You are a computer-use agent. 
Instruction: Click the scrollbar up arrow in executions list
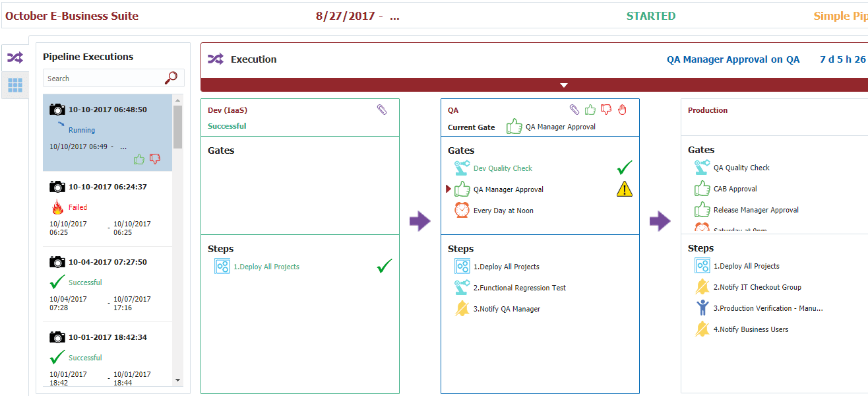point(177,100)
